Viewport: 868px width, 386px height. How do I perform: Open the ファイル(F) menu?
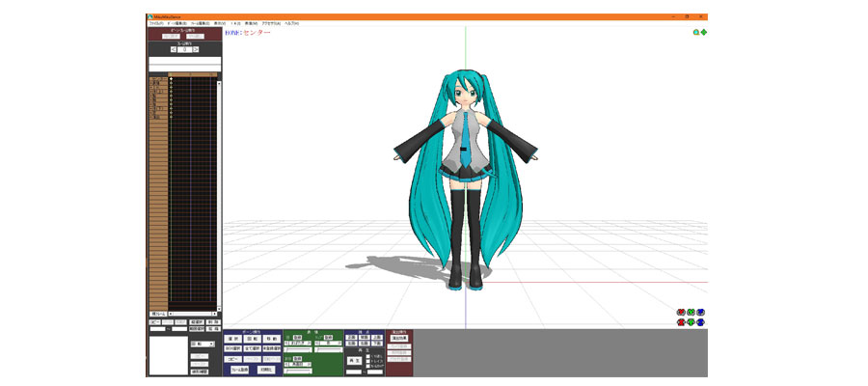coord(156,23)
